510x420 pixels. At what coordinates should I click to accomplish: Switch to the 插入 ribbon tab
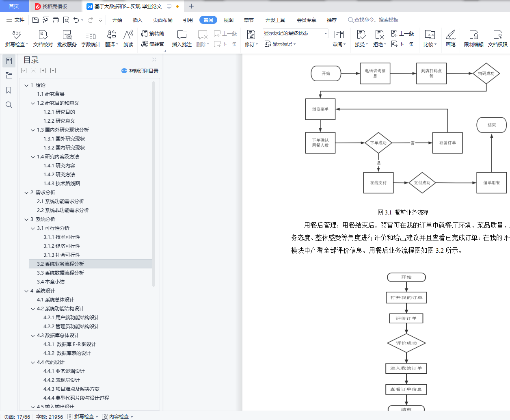pos(138,20)
